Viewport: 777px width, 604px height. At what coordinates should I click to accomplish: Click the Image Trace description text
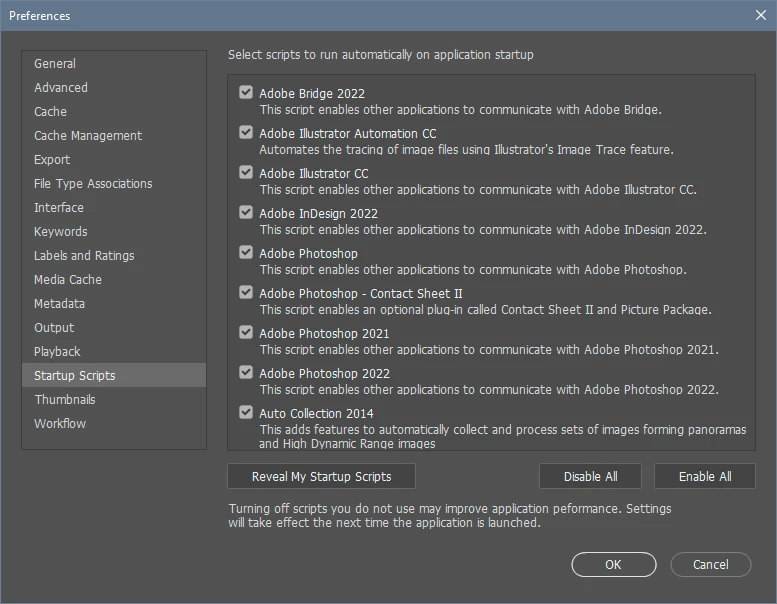(x=466, y=150)
